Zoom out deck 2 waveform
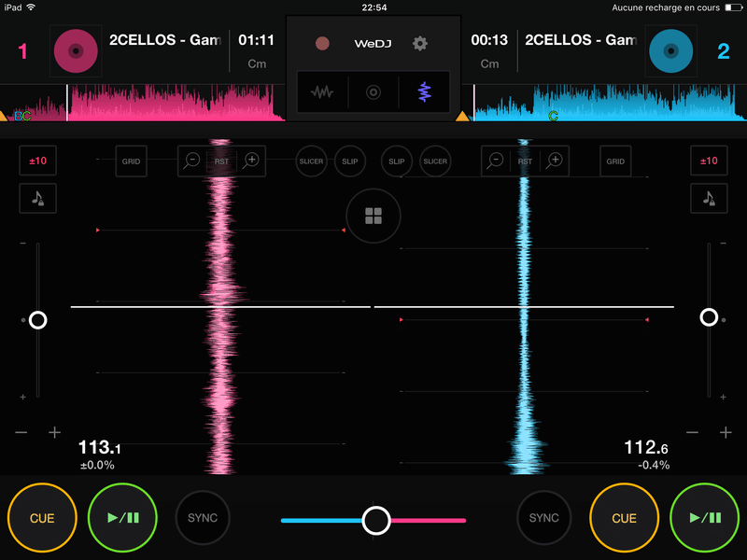Viewport: 747px width, 560px height. [496, 161]
